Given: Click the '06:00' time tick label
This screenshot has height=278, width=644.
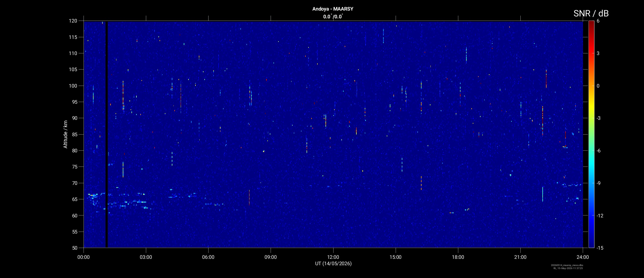Looking at the screenshot, I should (x=208, y=257).
